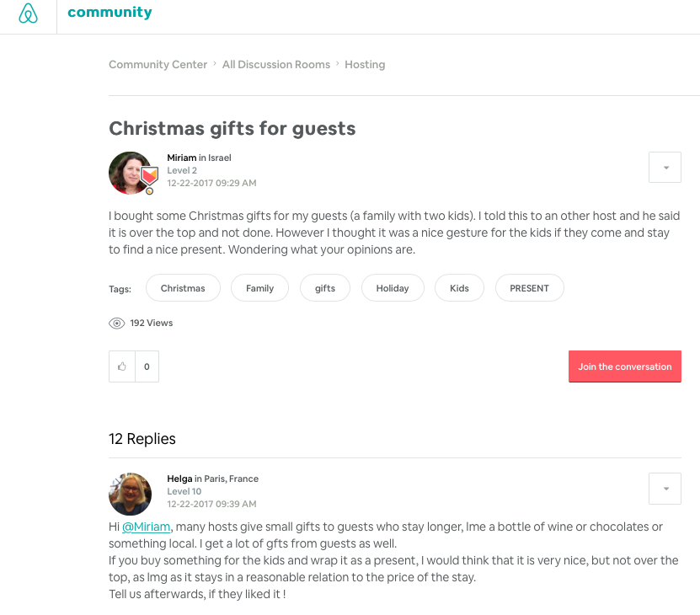The image size is (700, 615).
Task: Click the thumbs-up like icon
Action: (122, 366)
